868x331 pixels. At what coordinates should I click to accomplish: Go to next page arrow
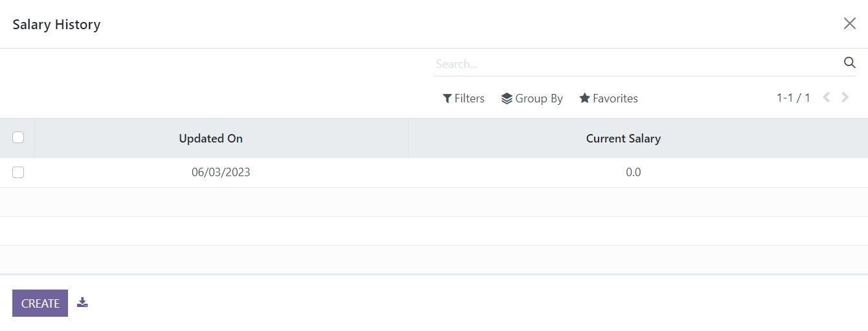point(845,98)
